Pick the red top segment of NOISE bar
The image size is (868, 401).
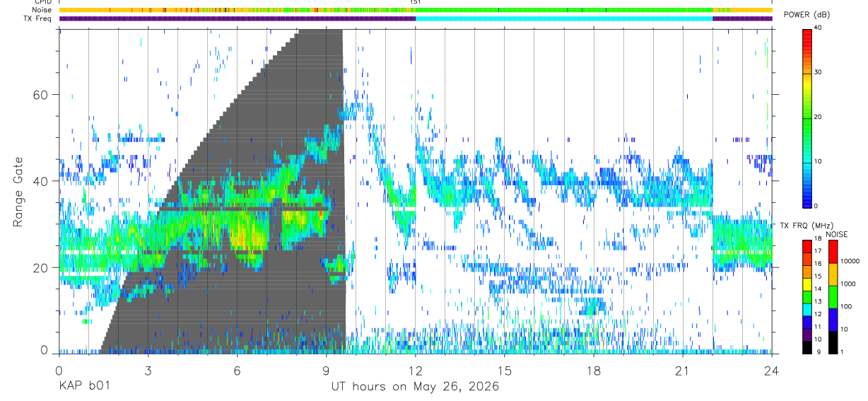[x=833, y=252]
